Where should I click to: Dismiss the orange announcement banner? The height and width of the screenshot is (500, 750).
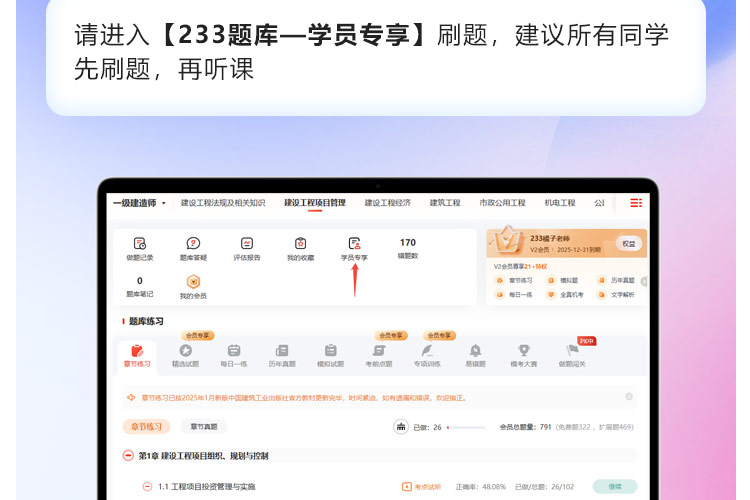pos(629,397)
